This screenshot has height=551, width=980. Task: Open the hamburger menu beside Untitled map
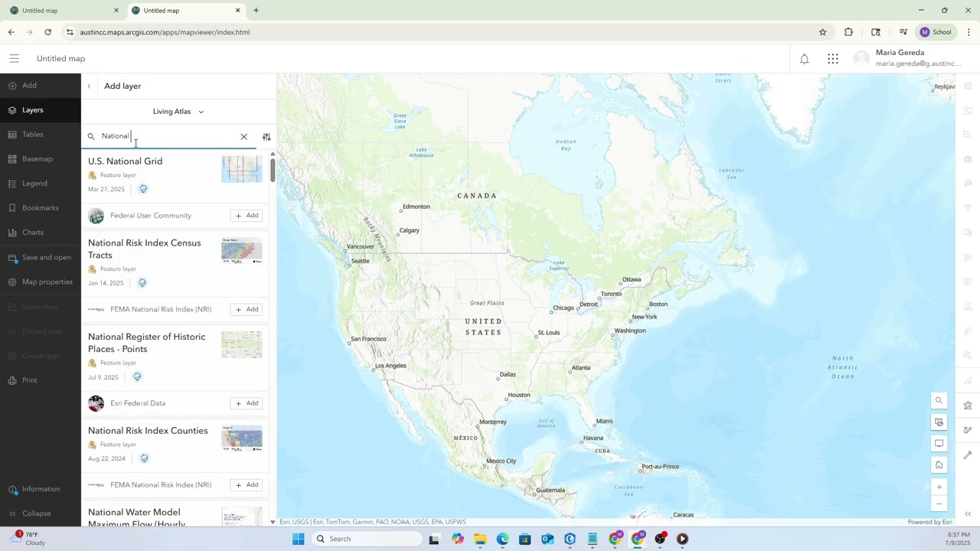[14, 59]
